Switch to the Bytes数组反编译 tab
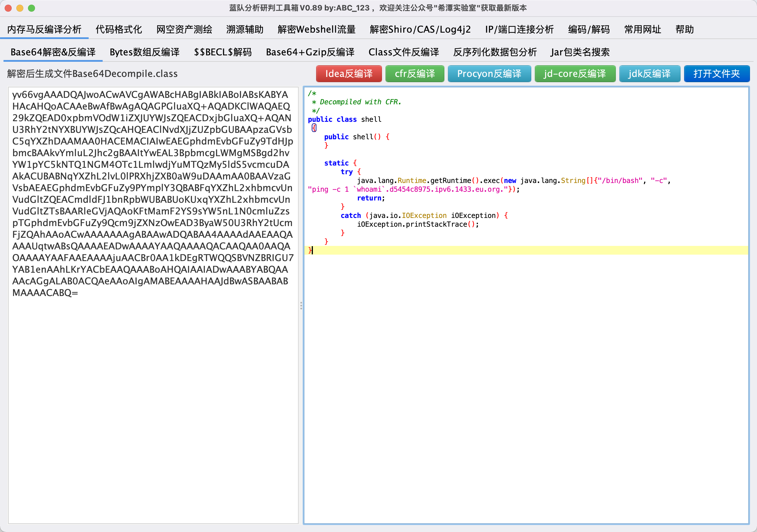The image size is (757, 532). click(144, 52)
